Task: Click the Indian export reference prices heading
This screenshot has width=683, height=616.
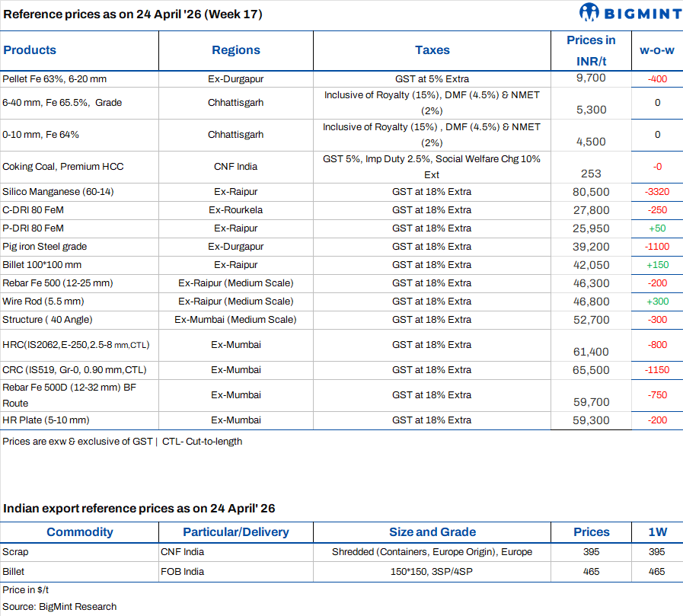Action: pos(139,508)
